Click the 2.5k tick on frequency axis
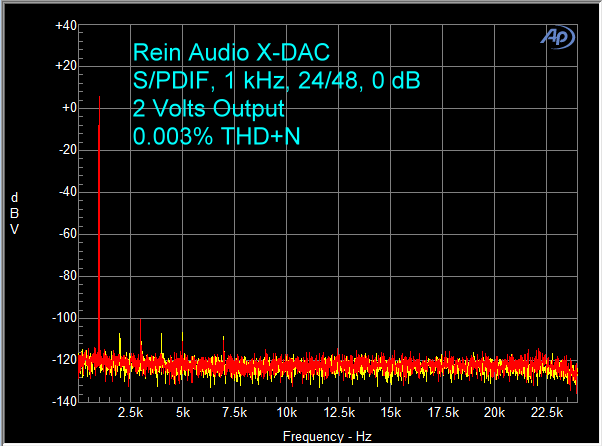The height and width of the screenshot is (446, 602). point(131,412)
